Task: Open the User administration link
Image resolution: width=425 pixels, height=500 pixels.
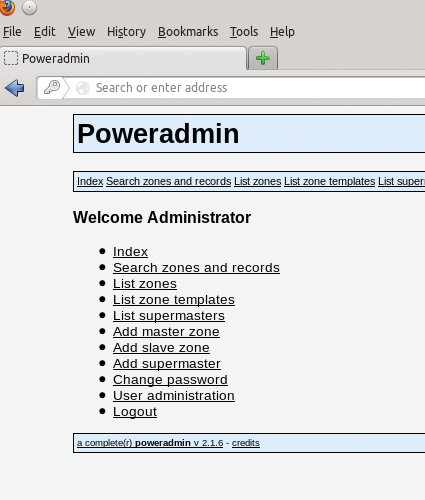Action: pyautogui.click(x=174, y=395)
